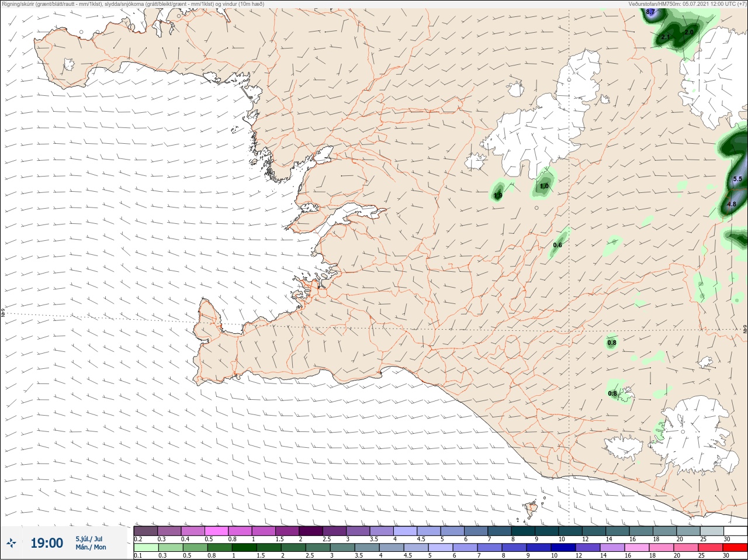Click the 5.5 precipitation value on map
Image resolution: width=748 pixels, height=560 pixels.
(x=737, y=179)
